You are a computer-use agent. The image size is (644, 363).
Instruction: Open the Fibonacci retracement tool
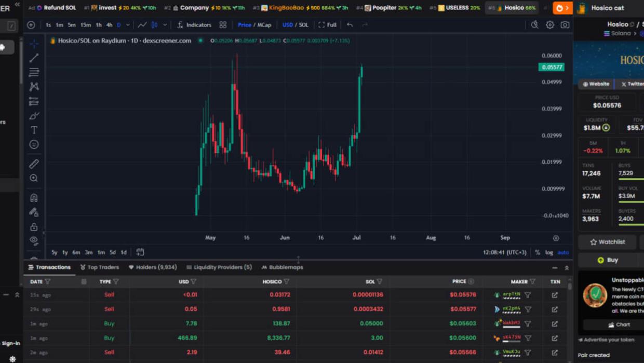click(x=34, y=72)
